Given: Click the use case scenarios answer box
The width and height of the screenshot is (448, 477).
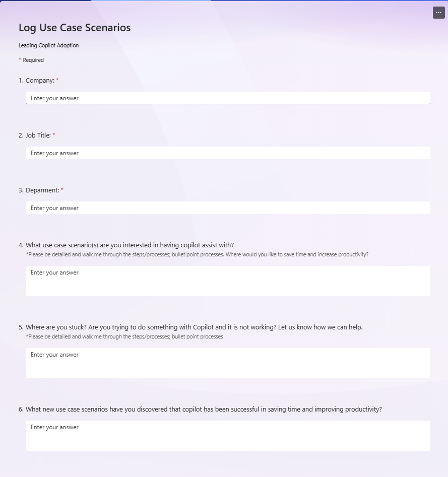Looking at the screenshot, I should point(228,281).
